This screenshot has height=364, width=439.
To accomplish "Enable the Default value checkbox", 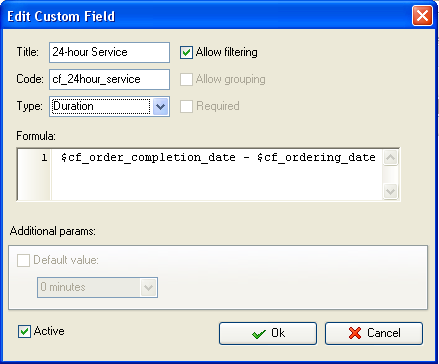I will [23, 260].
